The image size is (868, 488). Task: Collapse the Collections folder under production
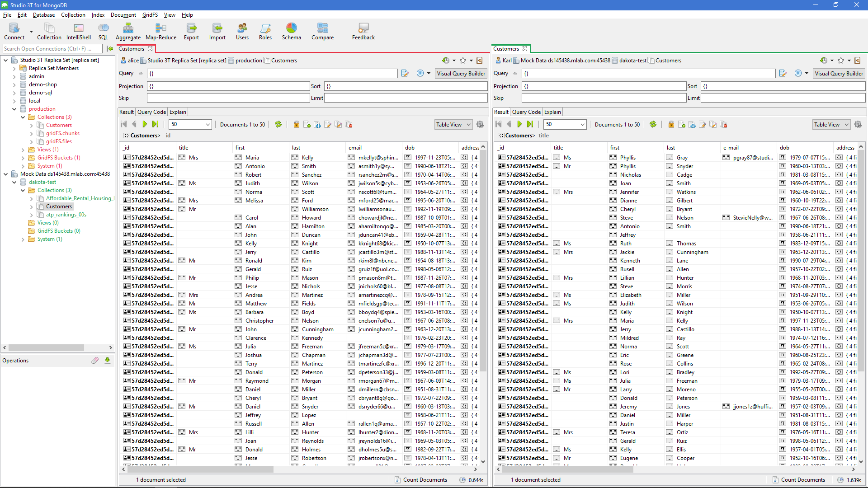(23, 117)
